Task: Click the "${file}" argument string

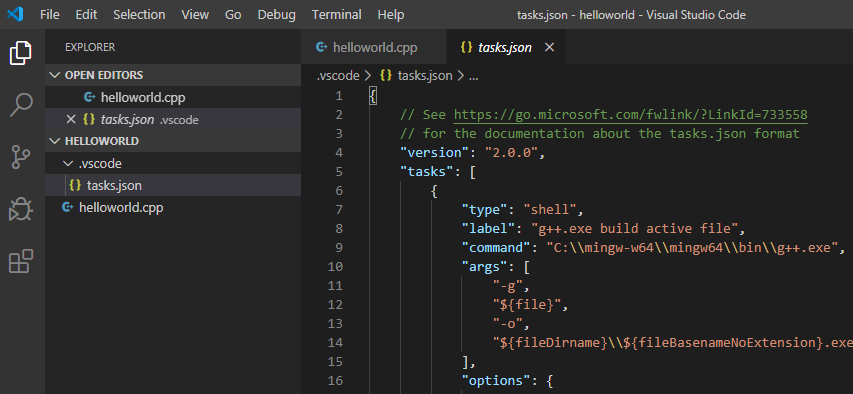Action: coord(527,305)
